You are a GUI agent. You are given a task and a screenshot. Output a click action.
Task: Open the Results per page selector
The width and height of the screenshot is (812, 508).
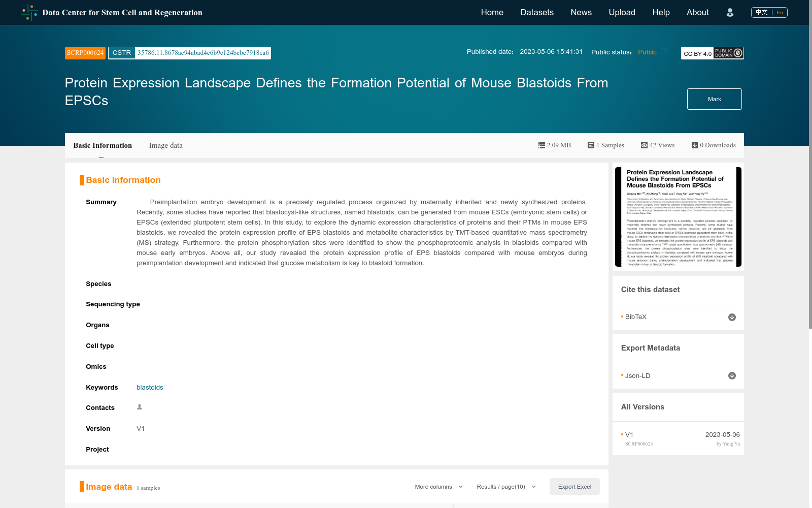[505, 486]
